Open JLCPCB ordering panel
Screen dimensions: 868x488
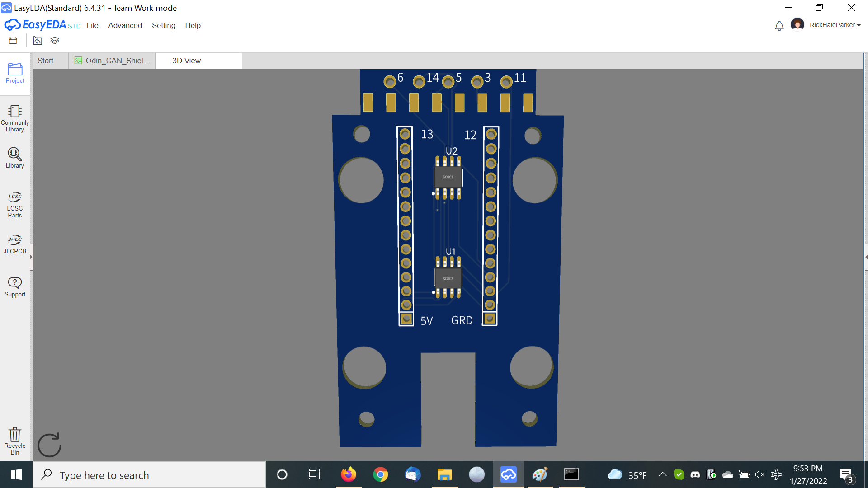click(x=15, y=244)
